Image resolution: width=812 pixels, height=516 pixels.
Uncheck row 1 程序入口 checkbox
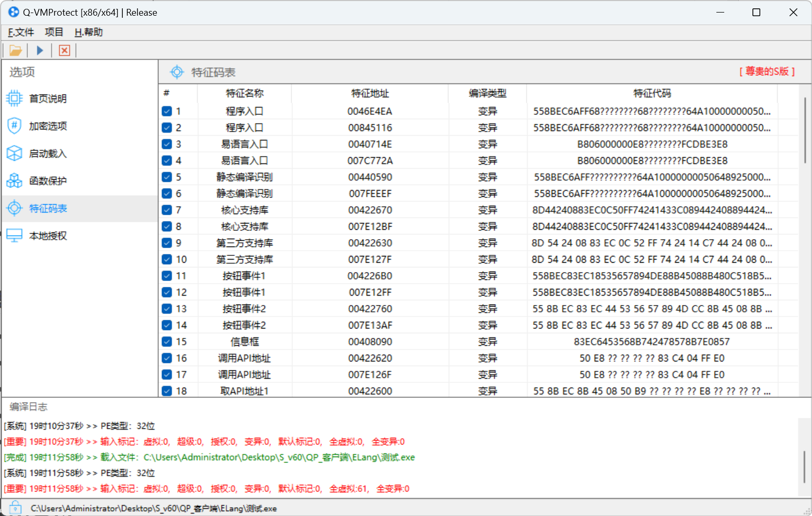point(167,111)
